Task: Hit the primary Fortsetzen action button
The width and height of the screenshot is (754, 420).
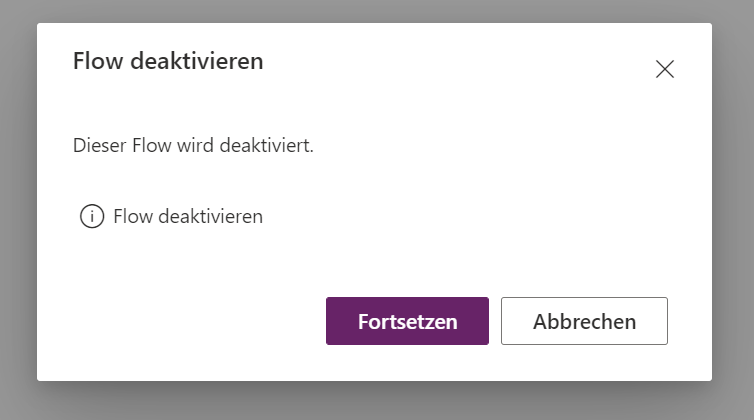Action: 407,321
